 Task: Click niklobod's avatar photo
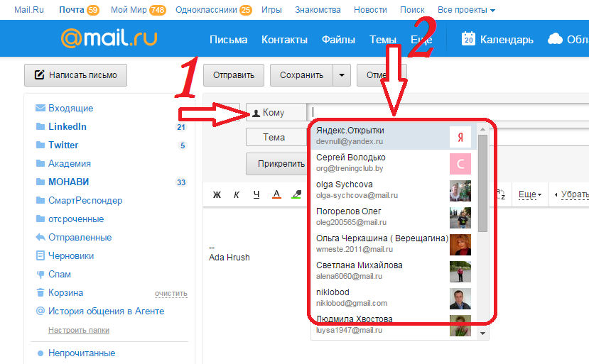(x=460, y=299)
